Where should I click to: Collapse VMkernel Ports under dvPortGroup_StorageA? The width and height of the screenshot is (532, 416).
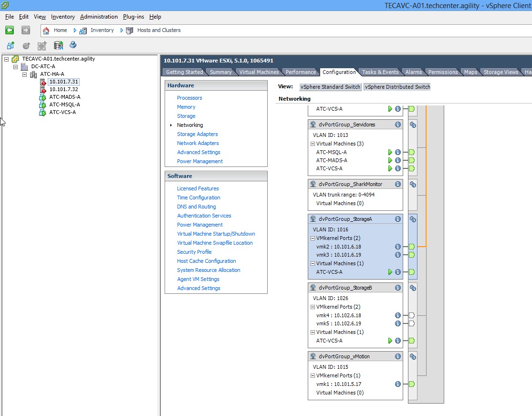click(313, 238)
